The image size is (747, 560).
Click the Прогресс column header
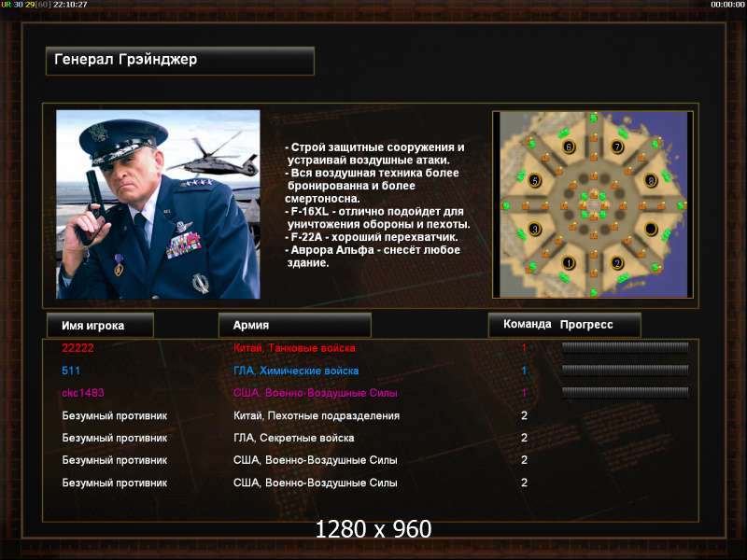point(586,325)
